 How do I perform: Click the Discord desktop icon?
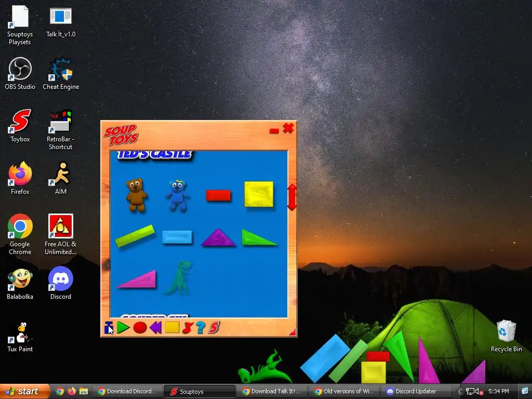(61, 283)
